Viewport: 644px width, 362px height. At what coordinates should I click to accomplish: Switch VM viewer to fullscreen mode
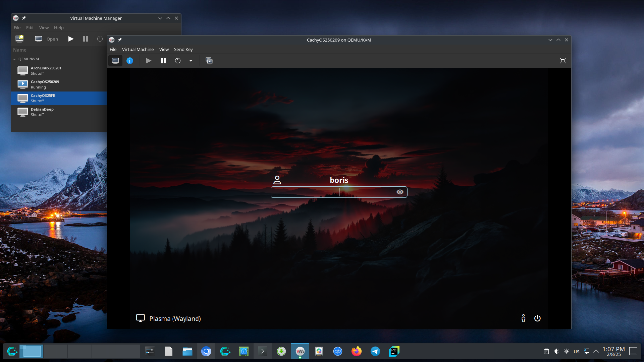[x=563, y=61]
